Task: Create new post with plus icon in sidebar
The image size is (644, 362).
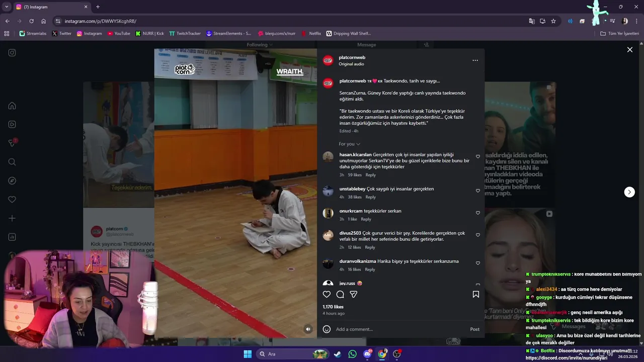Action: click(x=12, y=218)
